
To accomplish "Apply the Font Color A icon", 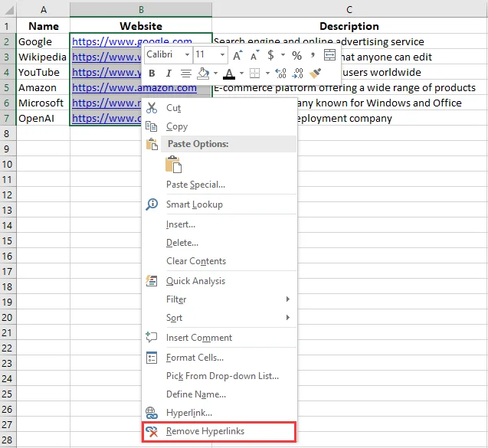I will click(229, 74).
